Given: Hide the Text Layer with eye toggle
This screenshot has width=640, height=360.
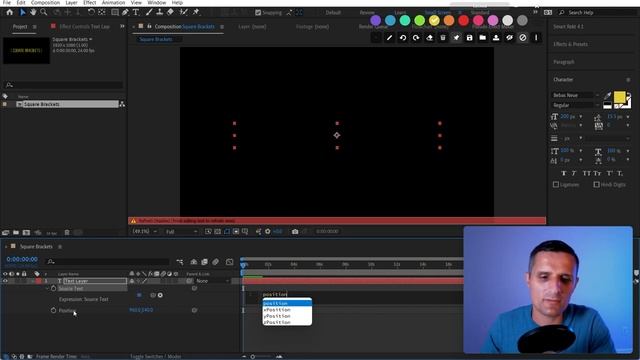Looking at the screenshot, I should pos(5,281).
